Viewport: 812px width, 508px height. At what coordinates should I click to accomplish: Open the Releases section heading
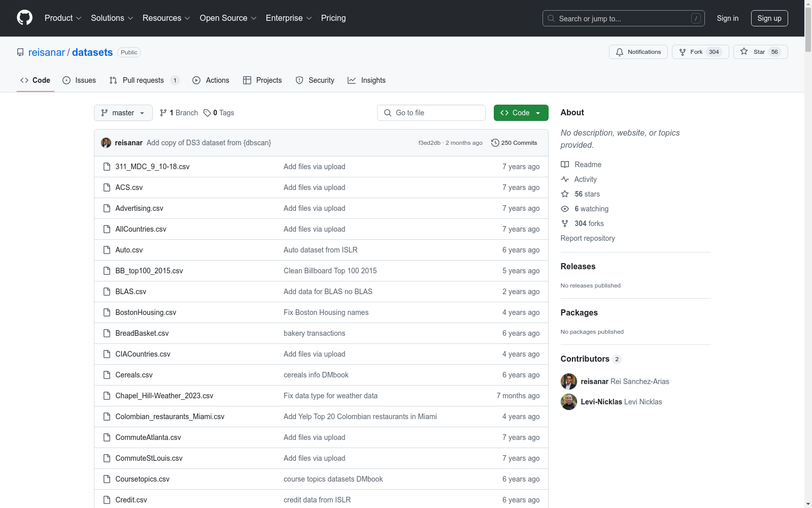[x=578, y=266]
